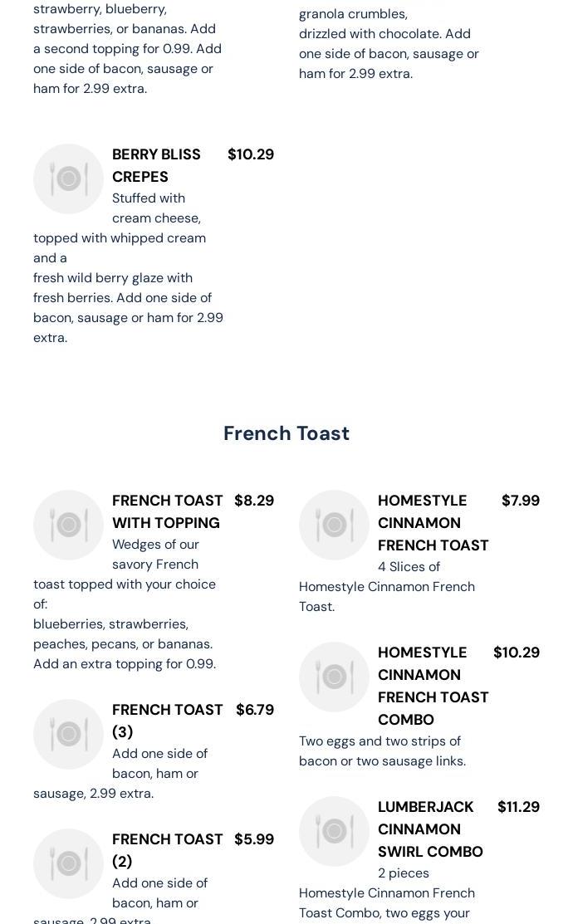Click the $6.79 price for French Toast (3)
This screenshot has width=573, height=924.
coord(255,710)
